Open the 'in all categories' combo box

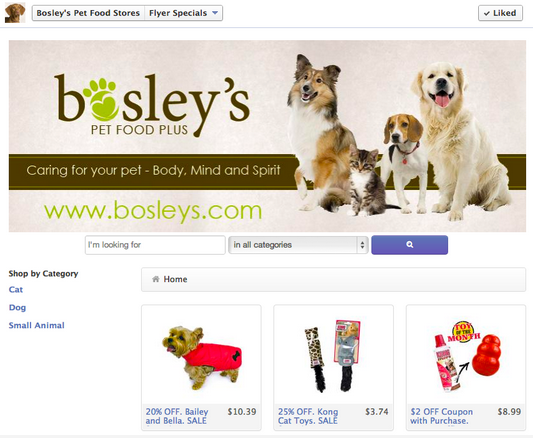coord(298,245)
